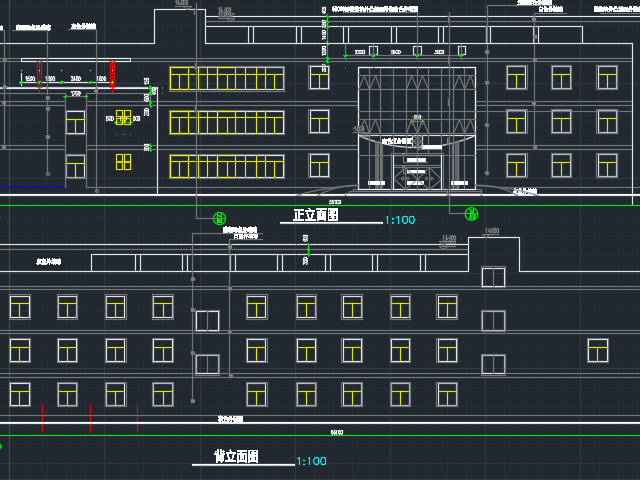Screen dimensions: 640x480
Task: Select the ground-floor wide yellow window strip
Action: (227, 166)
